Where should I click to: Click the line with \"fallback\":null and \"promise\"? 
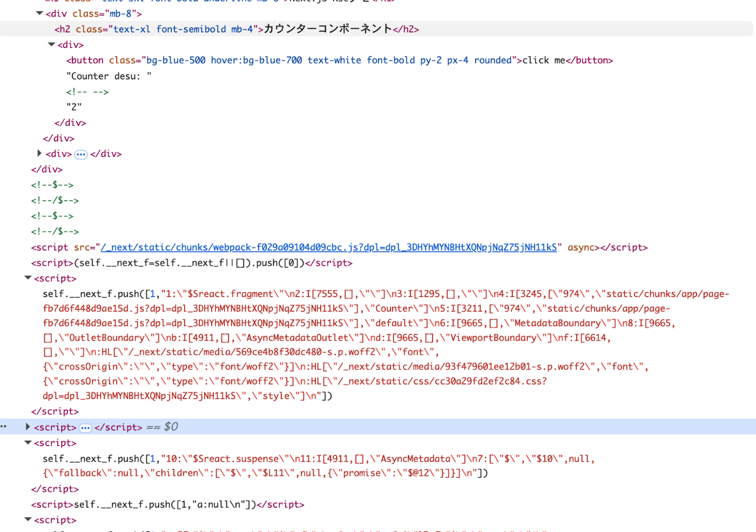pos(265,473)
